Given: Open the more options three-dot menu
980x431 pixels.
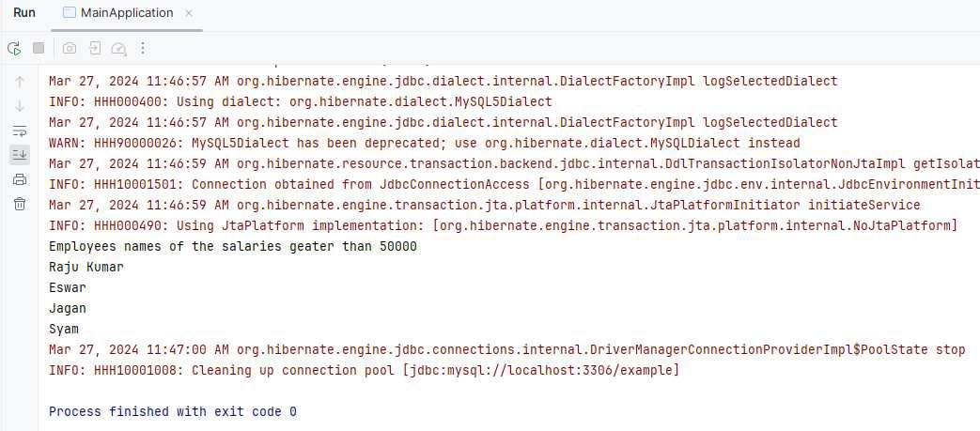Looking at the screenshot, I should (x=143, y=48).
